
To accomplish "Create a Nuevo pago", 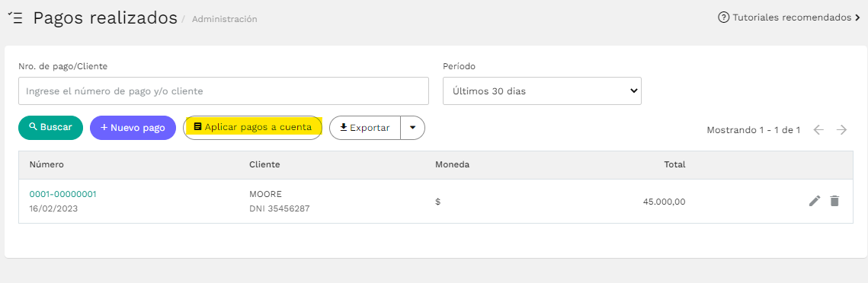I will [133, 128].
